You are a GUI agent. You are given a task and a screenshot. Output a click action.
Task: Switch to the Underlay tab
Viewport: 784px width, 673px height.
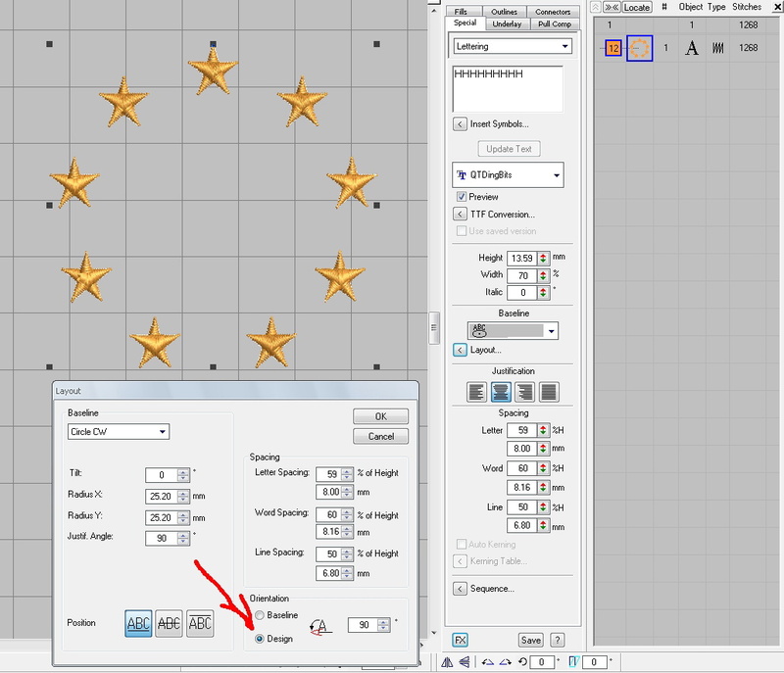point(507,23)
